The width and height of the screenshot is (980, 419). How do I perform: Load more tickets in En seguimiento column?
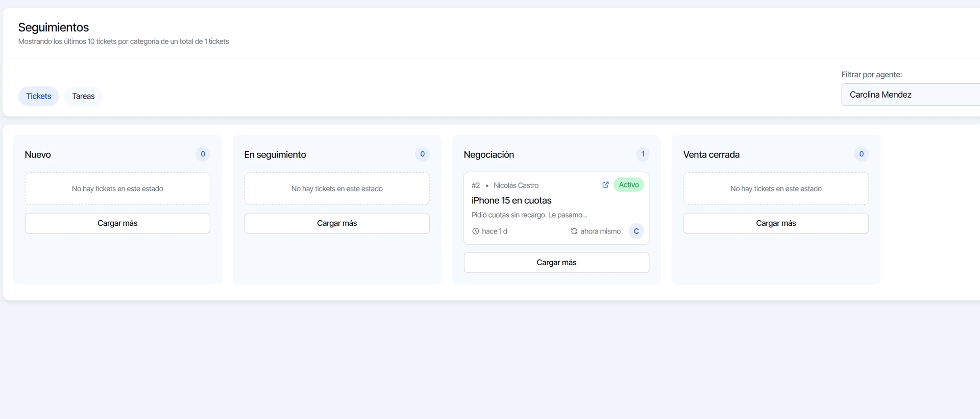(337, 223)
